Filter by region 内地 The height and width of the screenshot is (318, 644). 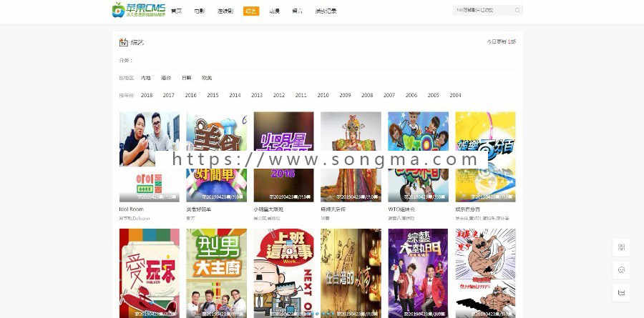click(146, 78)
